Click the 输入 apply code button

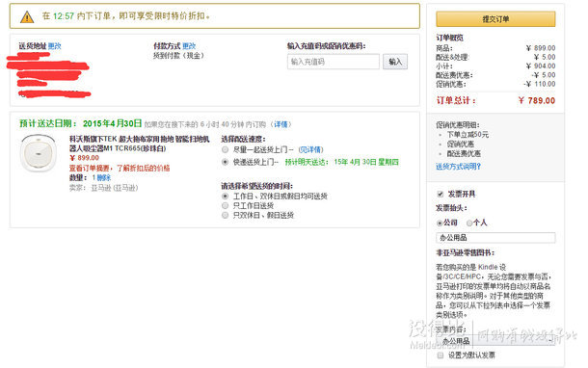(x=395, y=62)
